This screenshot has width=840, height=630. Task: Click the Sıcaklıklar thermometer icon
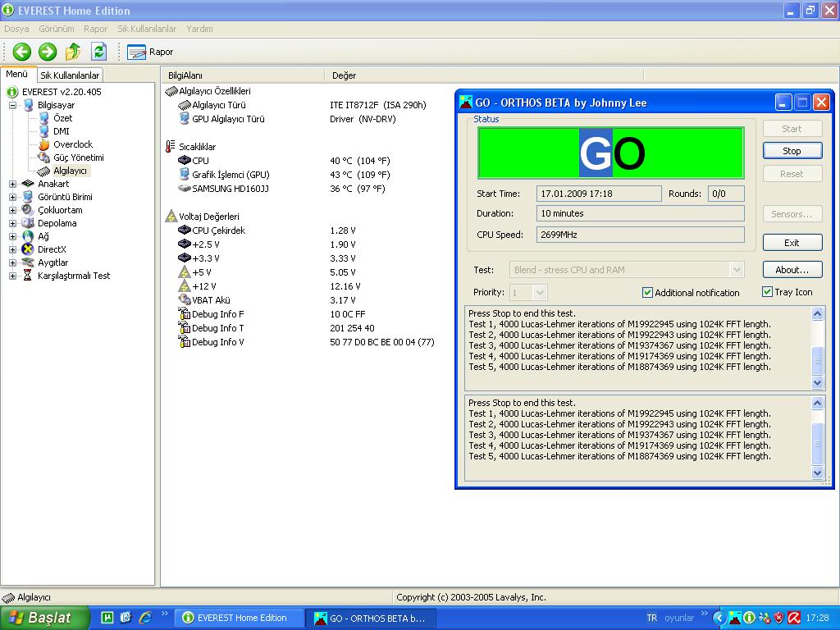pos(171,146)
